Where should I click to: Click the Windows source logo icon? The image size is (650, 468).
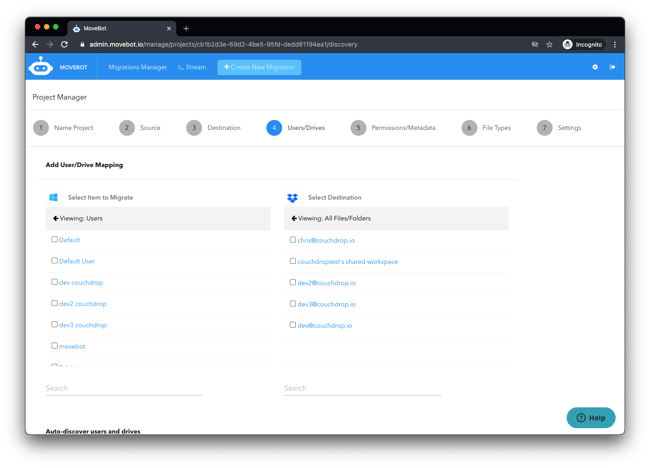click(53, 198)
